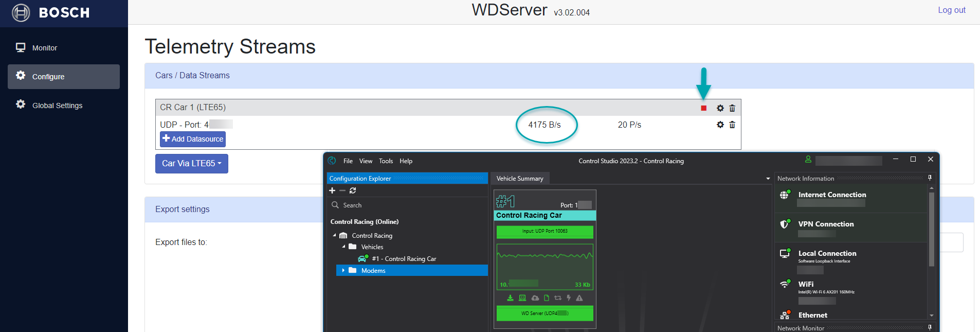Open the Monitor page in sidebar

pos(64,48)
